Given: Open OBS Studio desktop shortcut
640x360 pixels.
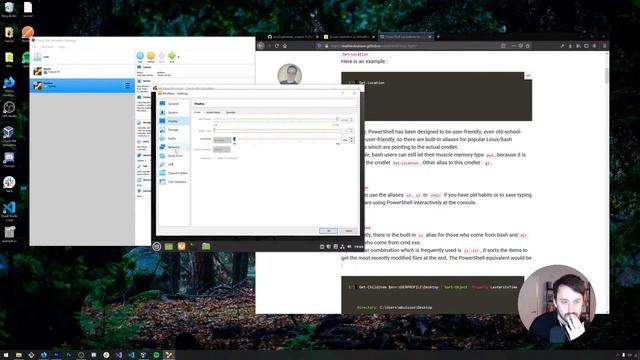Looking at the screenshot, I should point(9,109).
